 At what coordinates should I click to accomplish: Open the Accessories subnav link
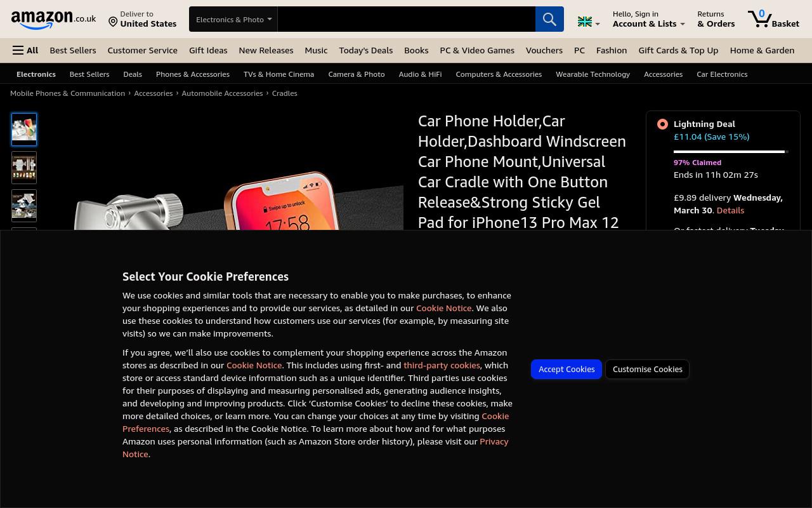tap(663, 74)
